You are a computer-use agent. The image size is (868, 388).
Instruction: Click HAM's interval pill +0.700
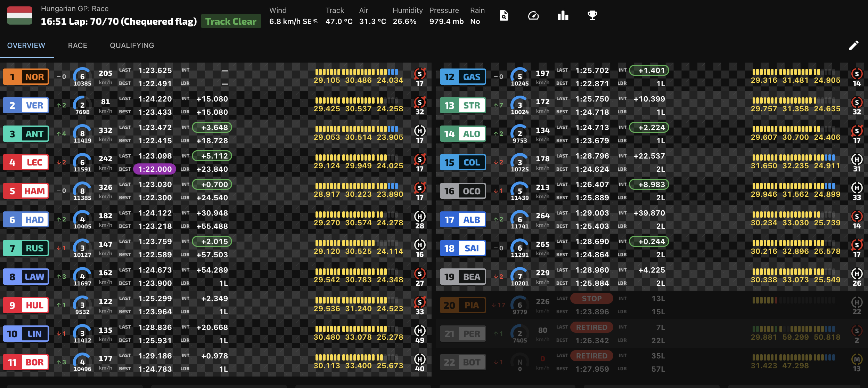click(212, 185)
